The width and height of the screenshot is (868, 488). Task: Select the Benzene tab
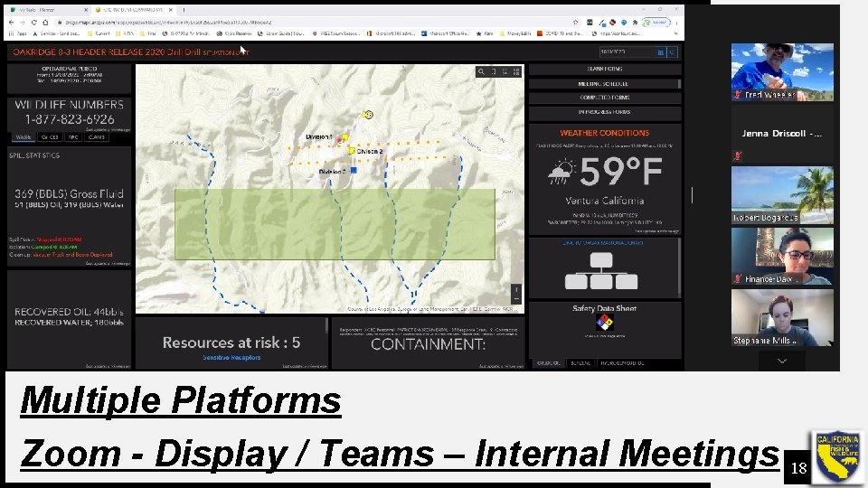(580, 363)
